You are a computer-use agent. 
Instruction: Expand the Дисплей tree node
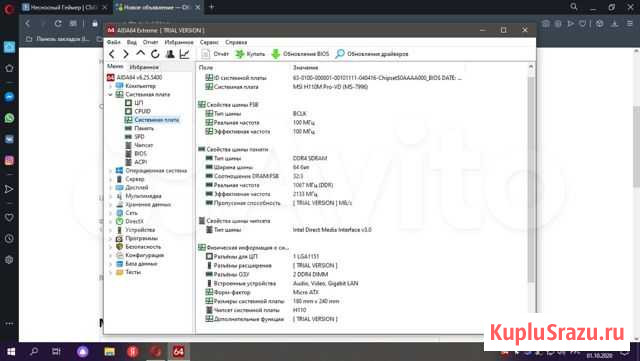click(x=110, y=187)
